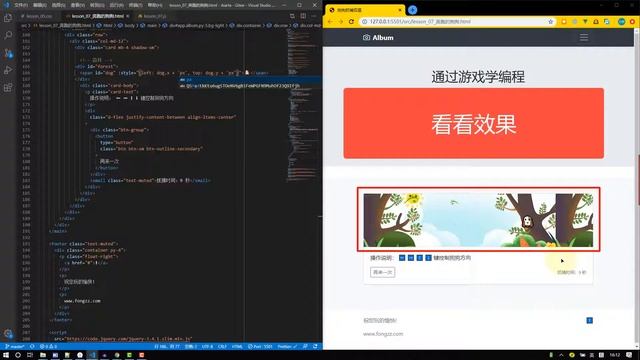Click the Prettier status bar item
The height and width of the screenshot is (360, 640).
point(287,347)
